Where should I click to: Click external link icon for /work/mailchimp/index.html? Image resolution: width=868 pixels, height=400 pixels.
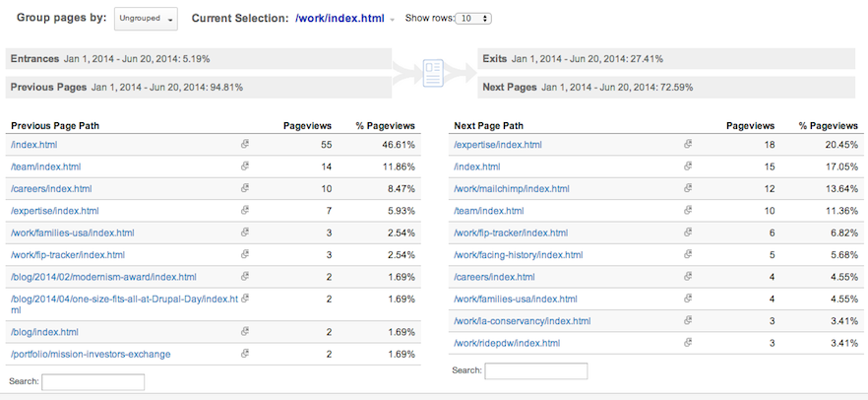pyautogui.click(x=688, y=188)
